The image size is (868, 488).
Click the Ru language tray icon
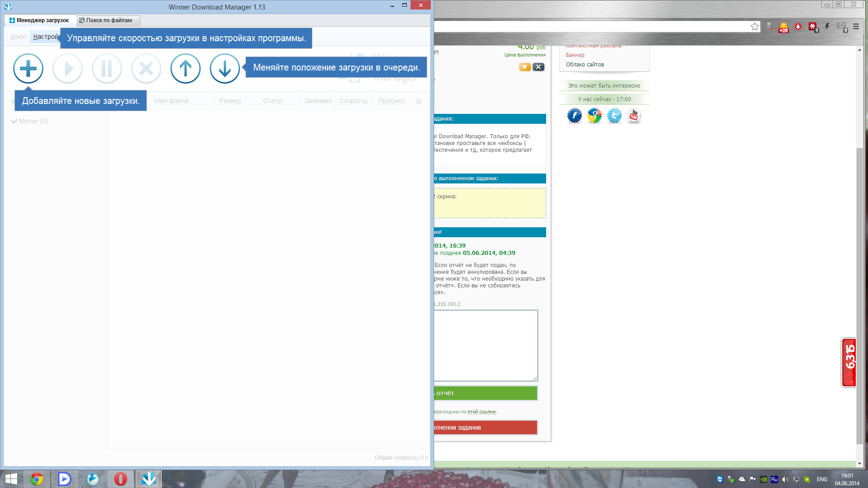coord(774,479)
